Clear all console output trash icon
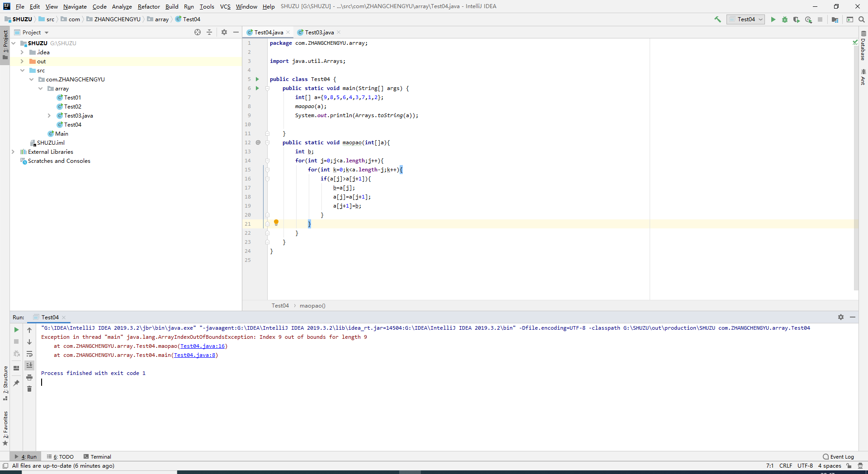The height and width of the screenshot is (474, 868). pyautogui.click(x=29, y=389)
